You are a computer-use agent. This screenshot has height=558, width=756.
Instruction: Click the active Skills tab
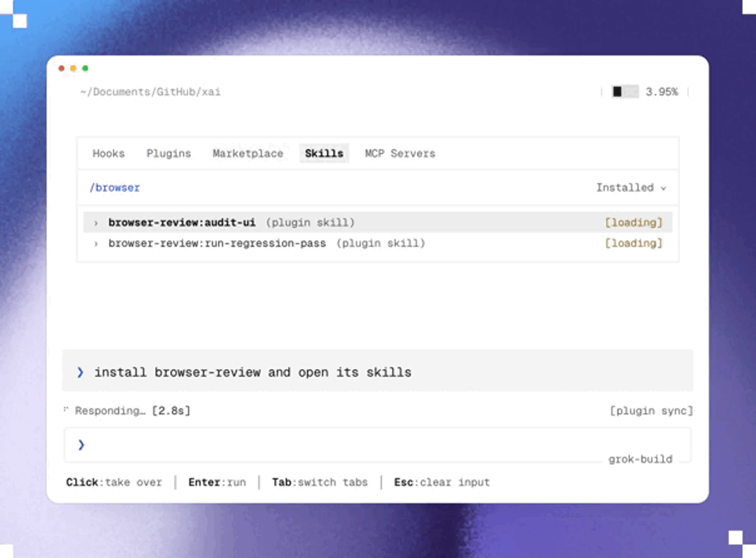(x=324, y=153)
